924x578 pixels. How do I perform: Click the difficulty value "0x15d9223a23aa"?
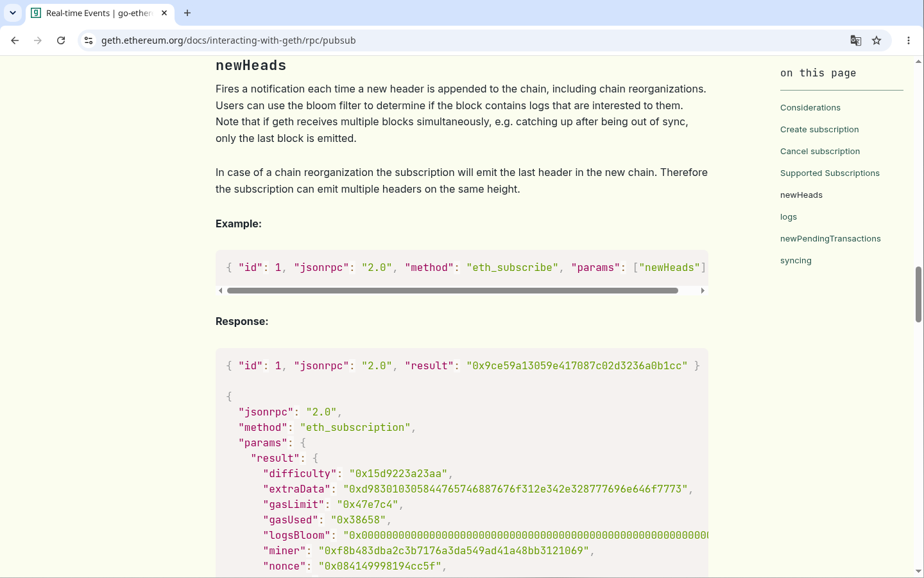pyautogui.click(x=398, y=474)
